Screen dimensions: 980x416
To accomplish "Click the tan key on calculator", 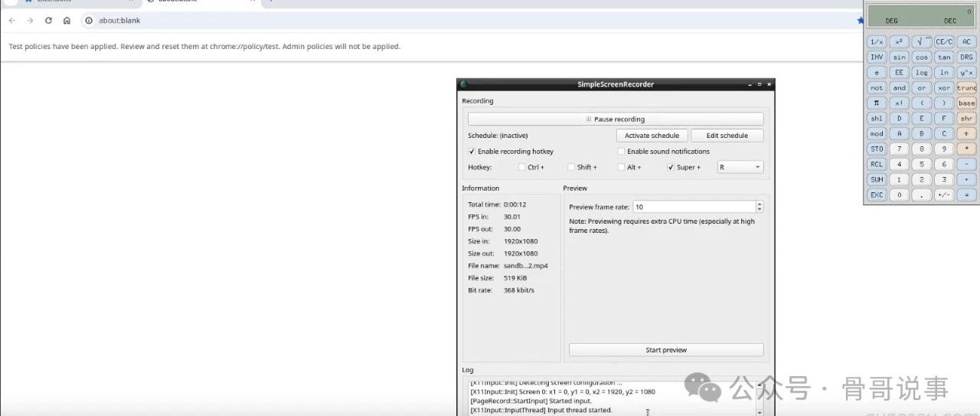I will pos(944,57).
